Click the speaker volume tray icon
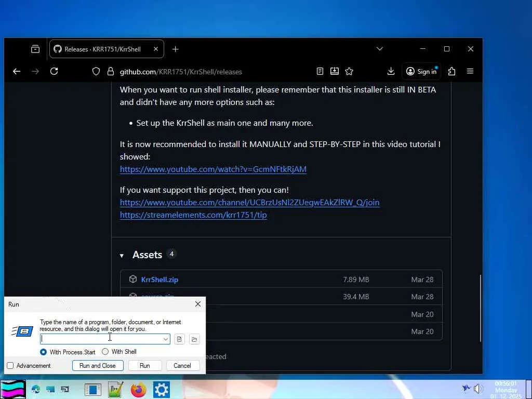 [478, 389]
